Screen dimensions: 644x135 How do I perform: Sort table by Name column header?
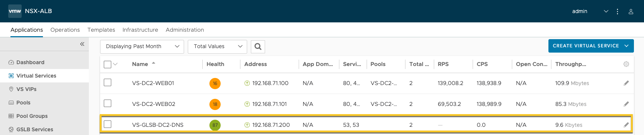(140, 64)
